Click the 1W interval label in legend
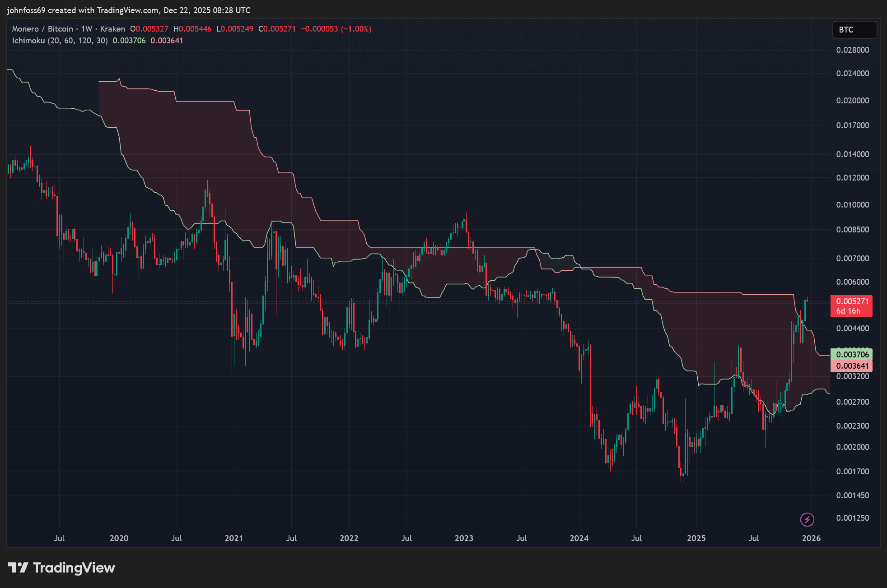887x588 pixels. [87, 29]
